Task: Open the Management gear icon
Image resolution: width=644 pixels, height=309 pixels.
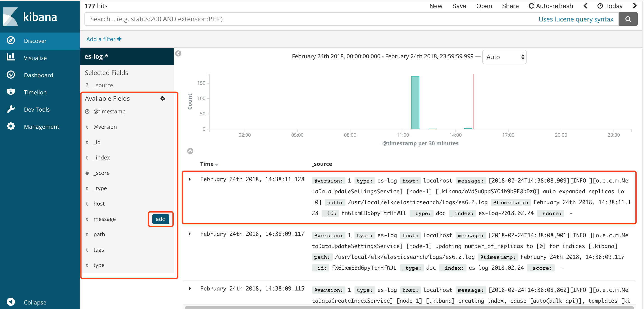Action: click(11, 126)
